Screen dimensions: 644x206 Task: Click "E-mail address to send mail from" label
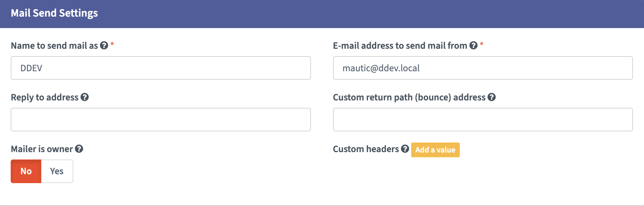(x=400, y=45)
